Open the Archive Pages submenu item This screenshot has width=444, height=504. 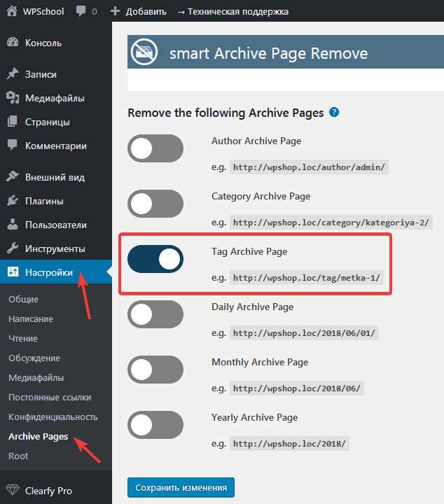38,436
